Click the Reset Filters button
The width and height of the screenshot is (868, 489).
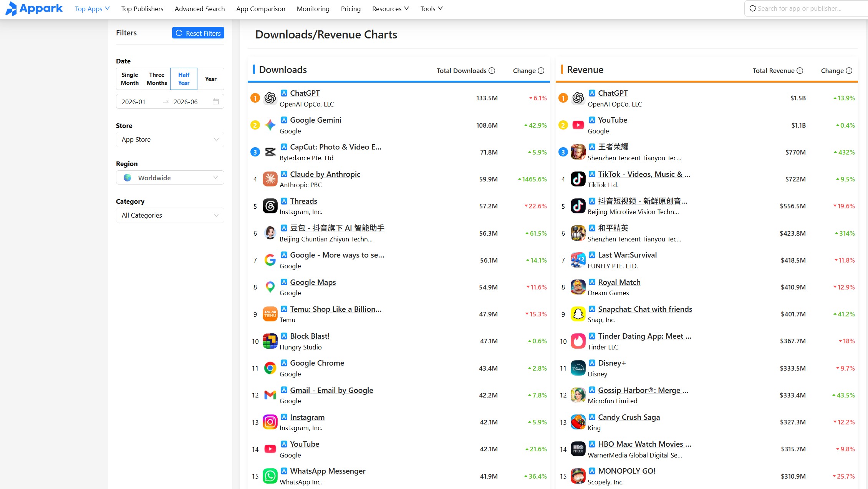(x=198, y=33)
